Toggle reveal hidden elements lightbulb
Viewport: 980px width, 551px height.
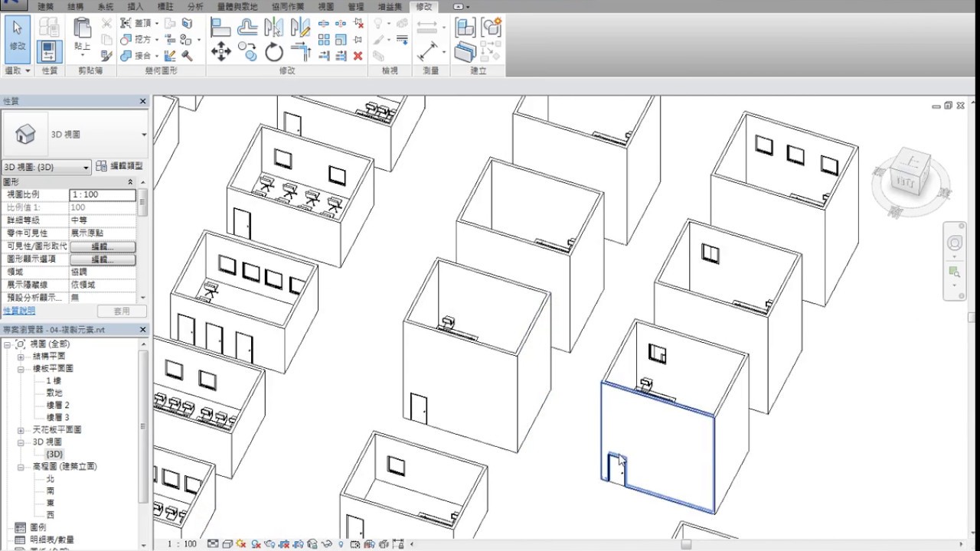[341, 544]
